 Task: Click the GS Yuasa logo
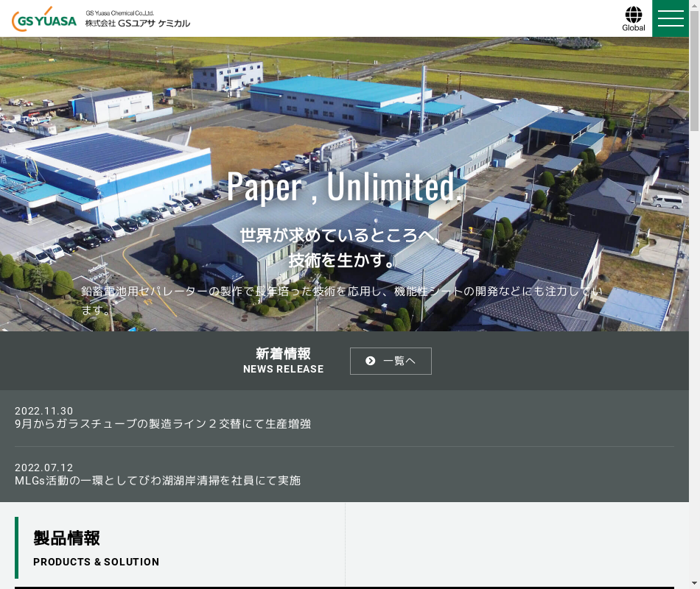44,20
